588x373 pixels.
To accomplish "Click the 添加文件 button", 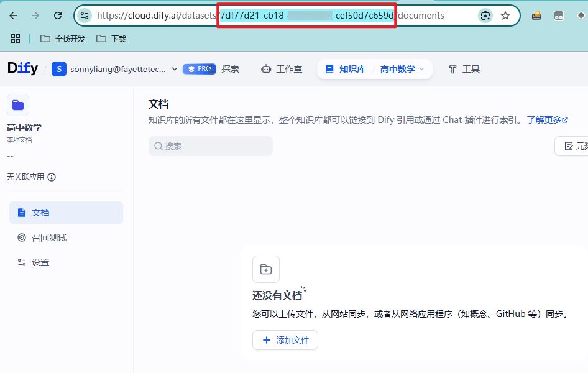I will pos(285,340).
